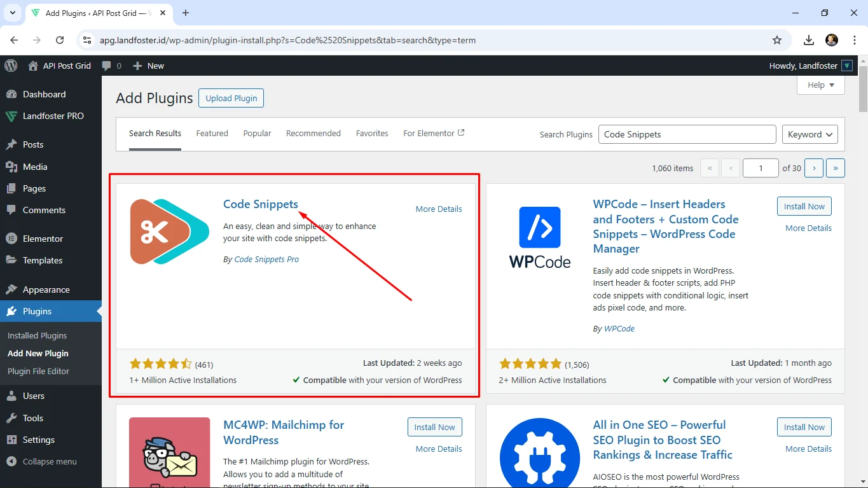Screen dimensions: 868x488
Task: Open a new browser tab
Action: pos(186,13)
